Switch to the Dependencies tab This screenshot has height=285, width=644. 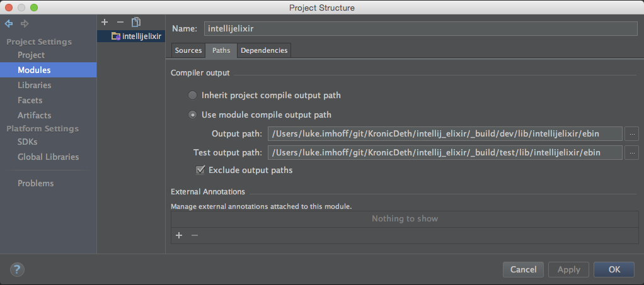tap(263, 50)
